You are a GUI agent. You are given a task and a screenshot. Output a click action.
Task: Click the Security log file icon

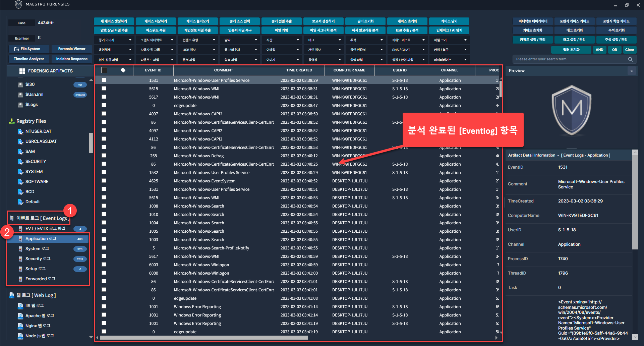(20, 259)
